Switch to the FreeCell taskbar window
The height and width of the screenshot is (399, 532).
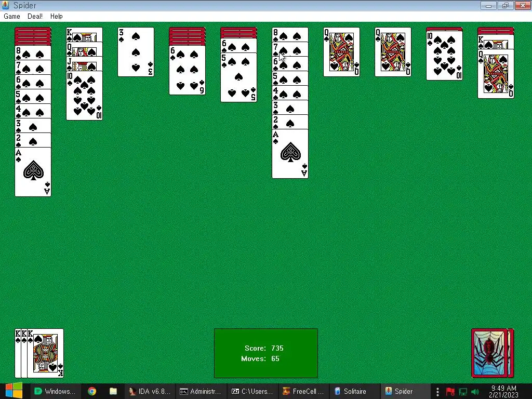point(303,391)
